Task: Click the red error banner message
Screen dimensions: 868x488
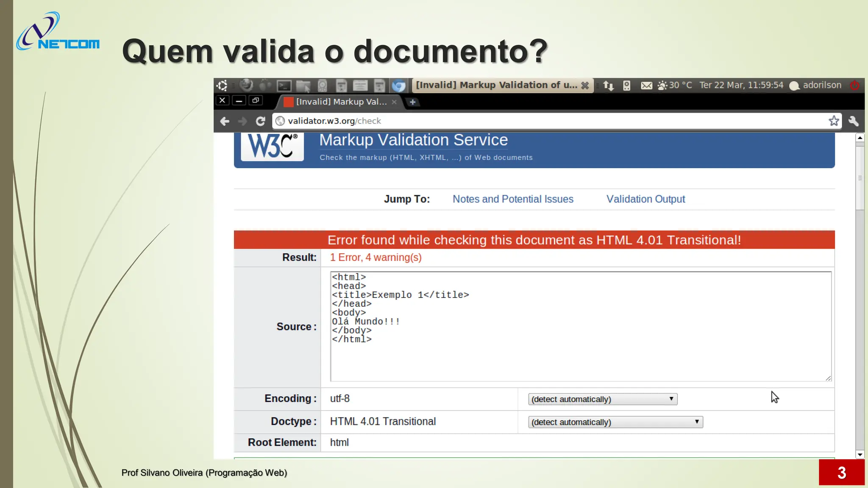Action: [534, 240]
